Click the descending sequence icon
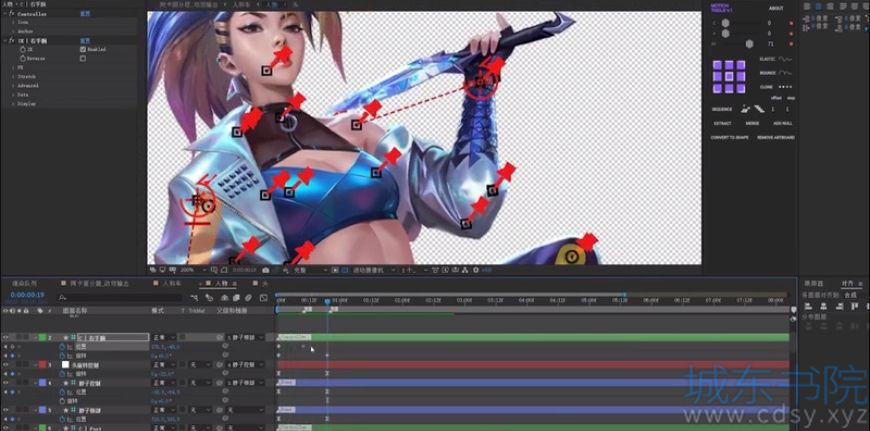Image resolution: width=870 pixels, height=431 pixels. [758, 109]
